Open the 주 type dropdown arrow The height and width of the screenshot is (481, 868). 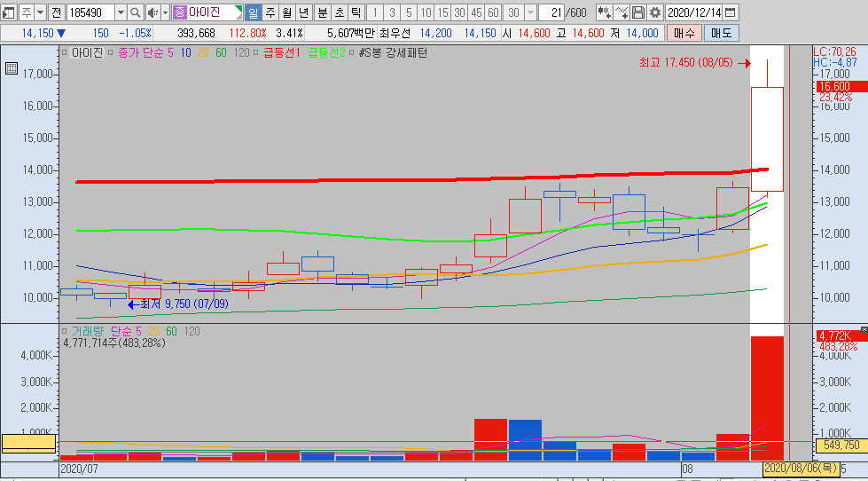click(41, 12)
